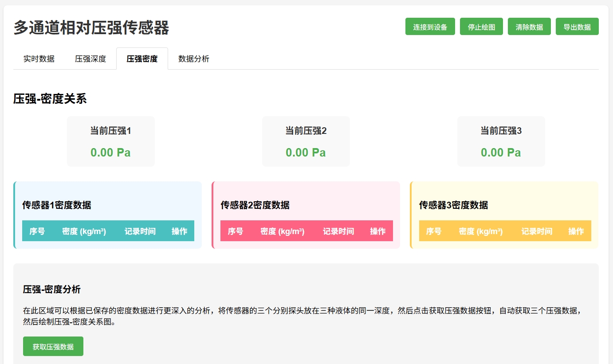Screen dimensions: 613x364
Task: Click the 连接到设备 button
Action: coord(430,27)
